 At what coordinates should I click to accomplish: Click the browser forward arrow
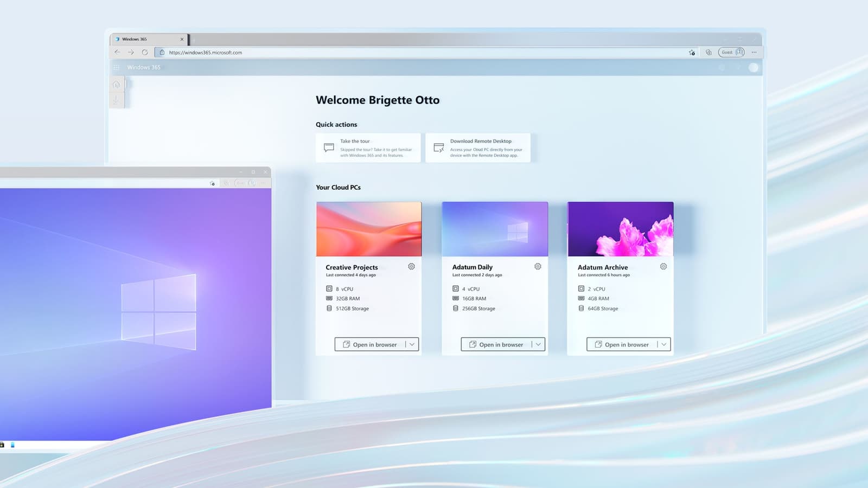131,52
